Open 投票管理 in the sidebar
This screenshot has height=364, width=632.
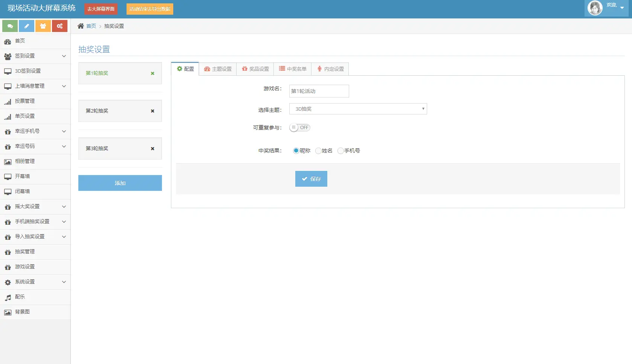(24, 101)
